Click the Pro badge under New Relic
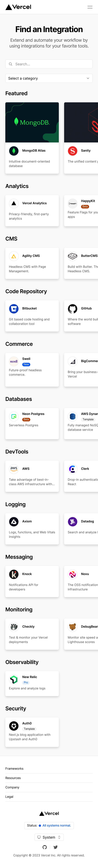Image resolution: width=98 pixels, height=868 pixels. 26,683
